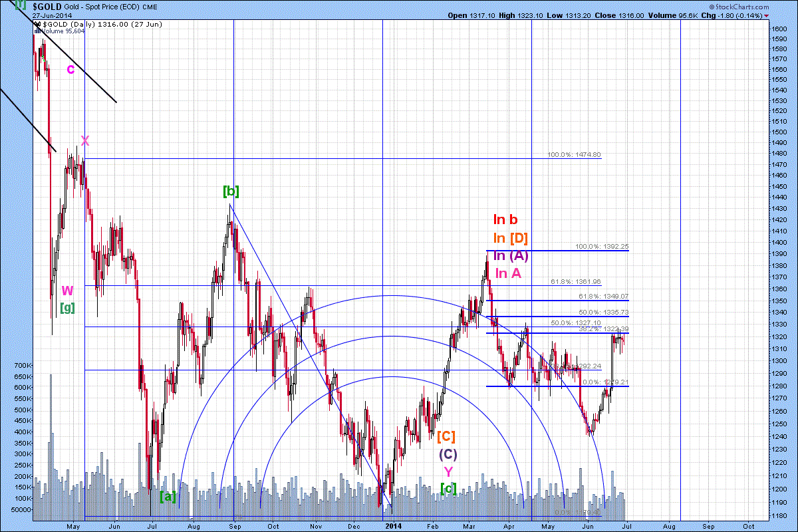Click the 1600 price axis label
The image size is (798, 532).
pos(779,29)
